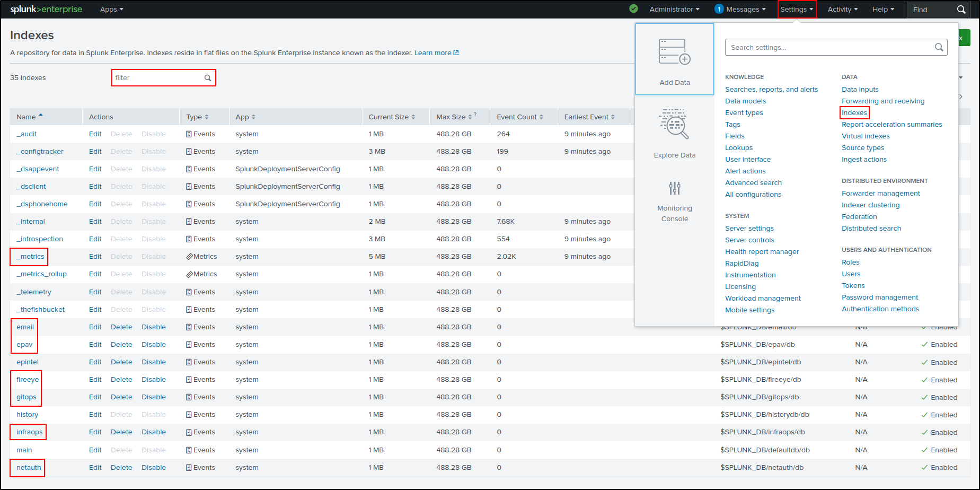This screenshot has height=490, width=980.
Task: Open the Messages menu
Action: point(740,9)
